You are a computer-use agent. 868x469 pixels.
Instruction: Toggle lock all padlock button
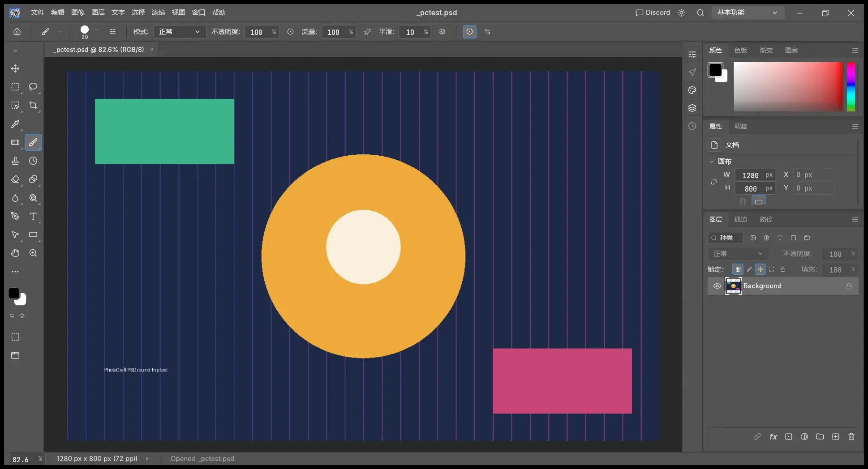(x=783, y=269)
